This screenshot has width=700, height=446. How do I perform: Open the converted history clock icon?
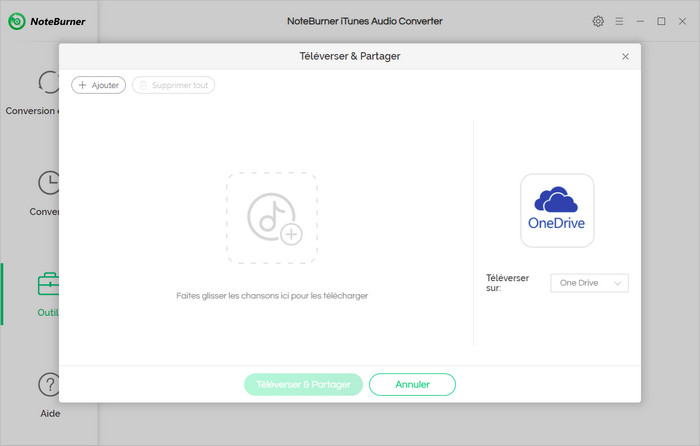49,183
